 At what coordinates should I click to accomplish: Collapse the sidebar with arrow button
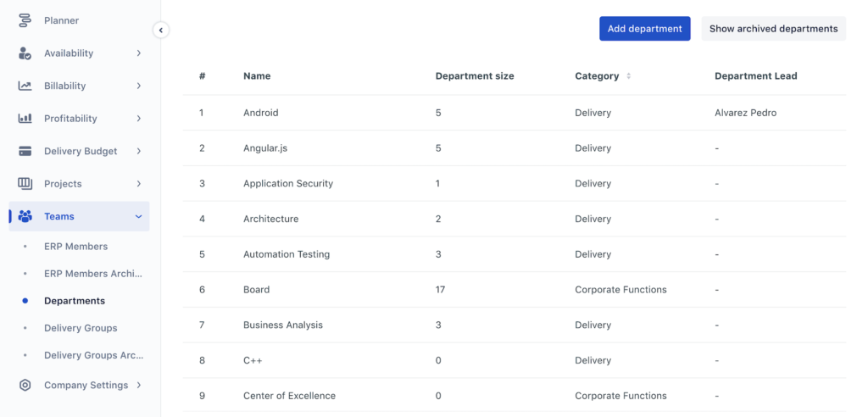(160, 30)
